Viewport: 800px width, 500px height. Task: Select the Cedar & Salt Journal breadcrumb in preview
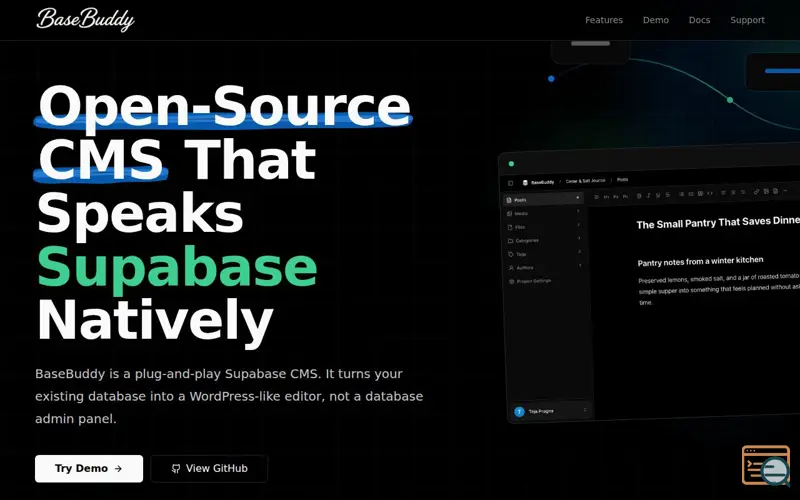pos(586,181)
